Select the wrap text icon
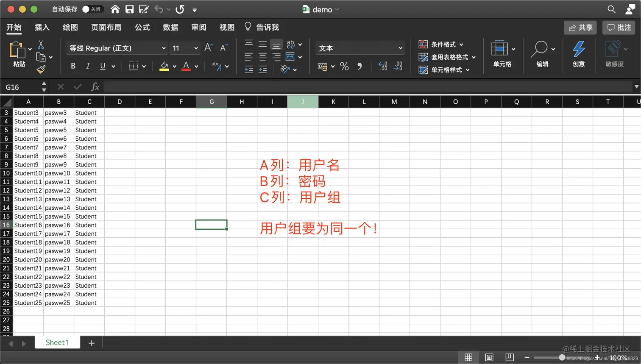The image size is (641, 364). click(291, 44)
